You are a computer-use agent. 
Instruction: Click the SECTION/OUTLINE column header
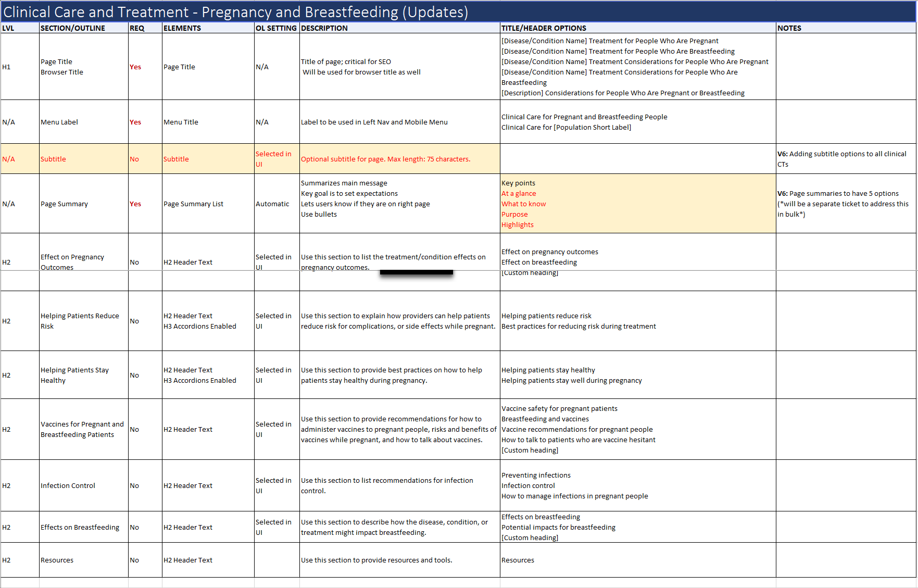[x=84, y=28]
